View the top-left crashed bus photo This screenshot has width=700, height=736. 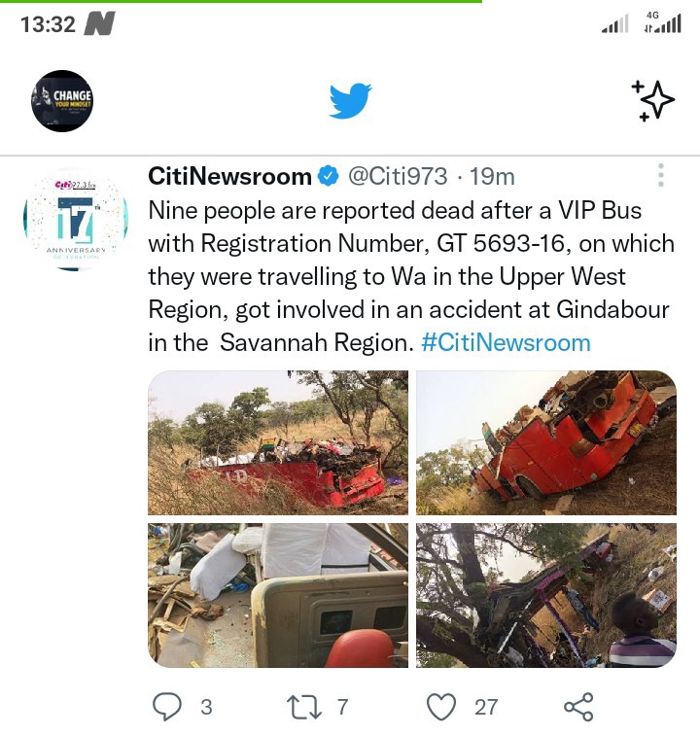(278, 442)
